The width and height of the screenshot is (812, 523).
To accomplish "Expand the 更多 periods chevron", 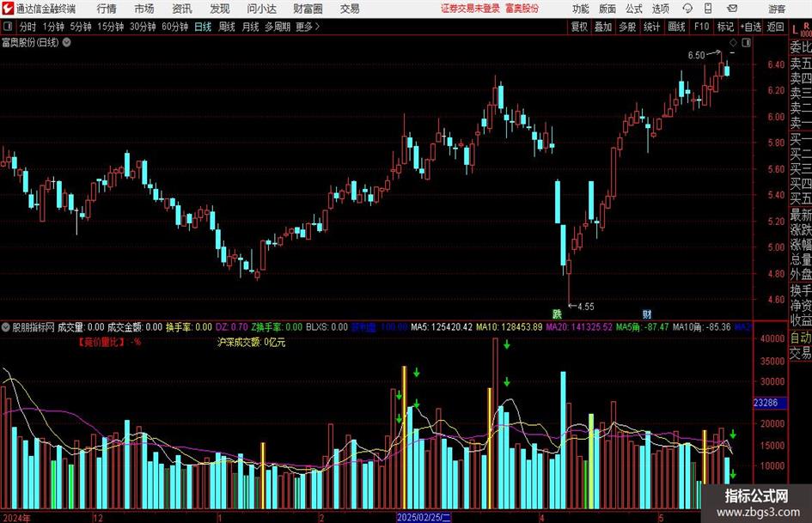I will tap(317, 27).
